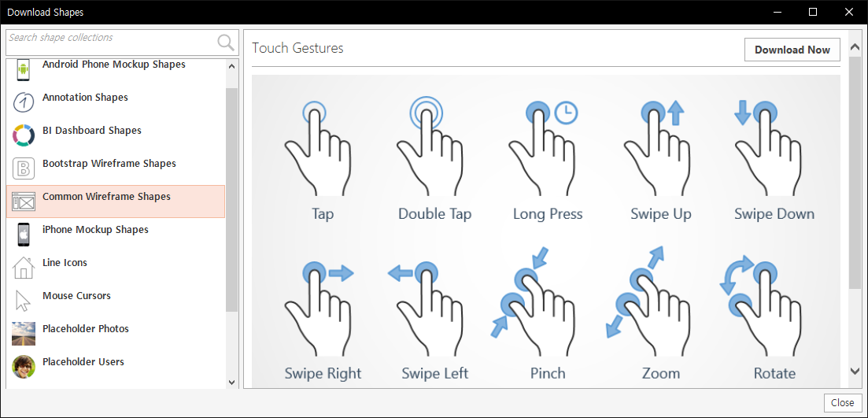This screenshot has height=418, width=868.
Task: Click the Swipe Right gesture icon
Action: (319, 309)
